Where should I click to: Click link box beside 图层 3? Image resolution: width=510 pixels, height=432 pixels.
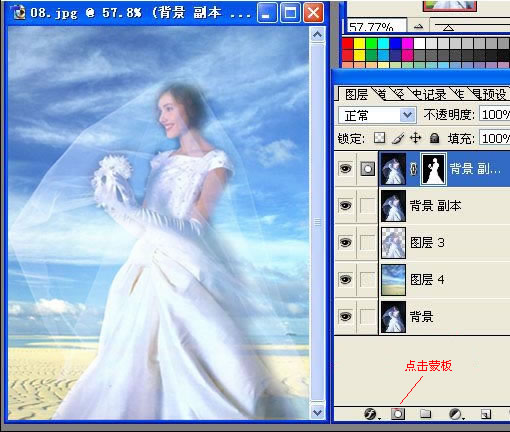click(368, 242)
